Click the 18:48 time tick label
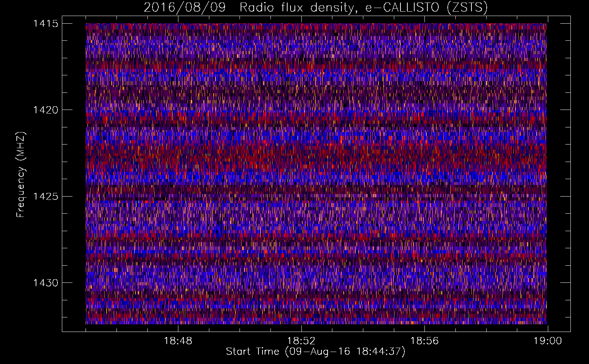Image resolution: width=589 pixels, height=364 pixels. pyautogui.click(x=178, y=341)
